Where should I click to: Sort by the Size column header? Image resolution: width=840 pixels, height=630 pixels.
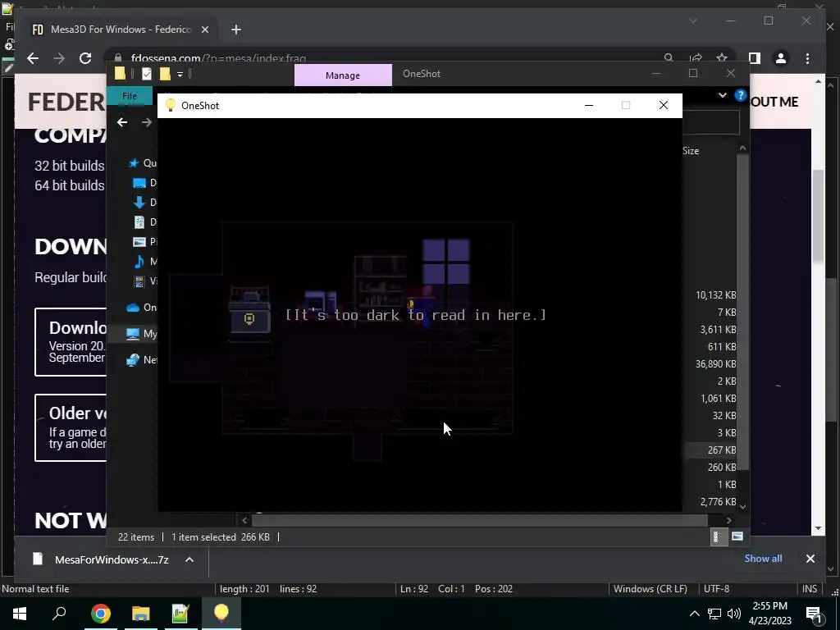[x=691, y=151]
